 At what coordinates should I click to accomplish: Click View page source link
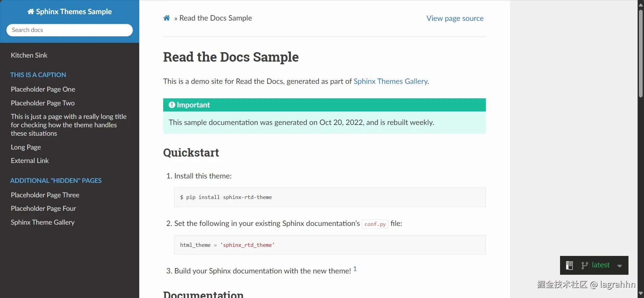click(455, 19)
